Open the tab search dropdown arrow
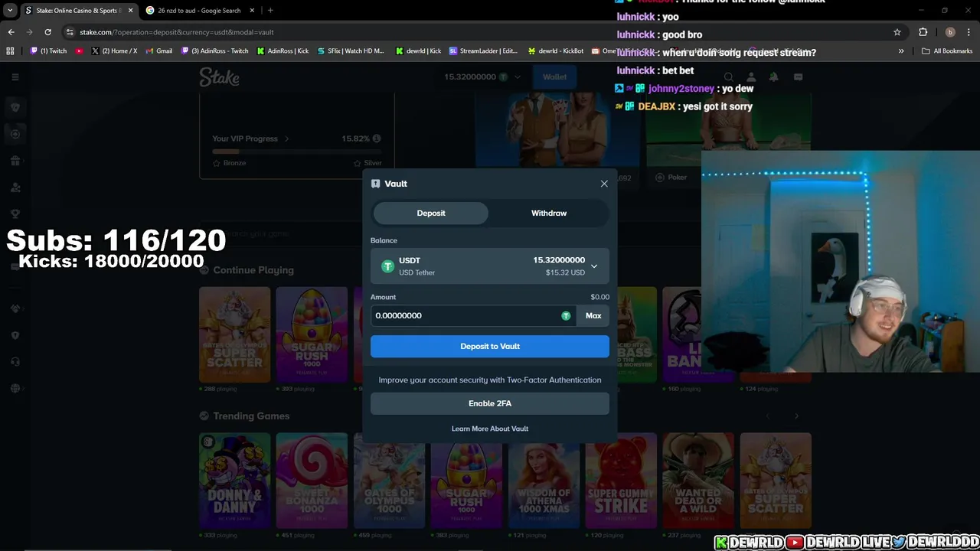This screenshot has width=980, height=551. click(10, 11)
